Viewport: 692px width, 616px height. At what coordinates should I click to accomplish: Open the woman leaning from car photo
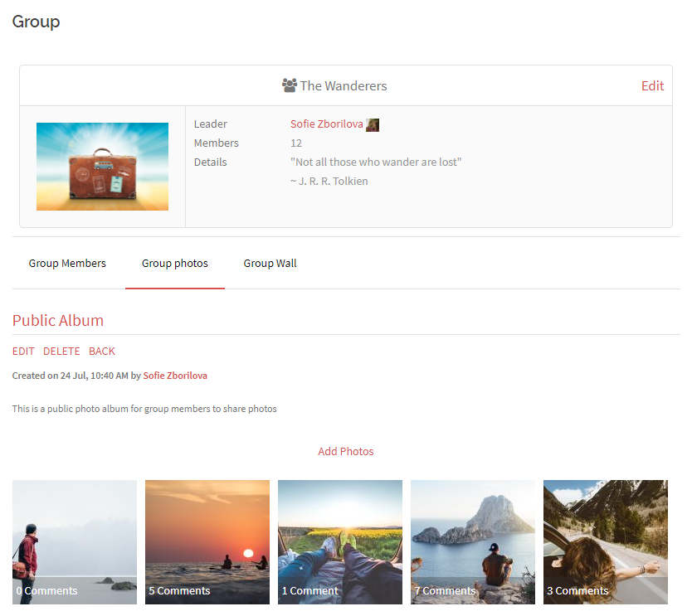[x=606, y=531]
